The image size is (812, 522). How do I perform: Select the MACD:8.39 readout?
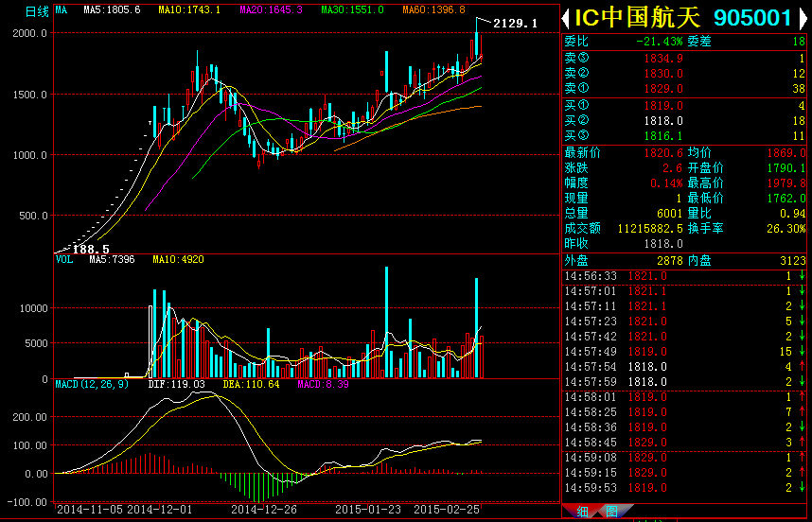[323, 384]
